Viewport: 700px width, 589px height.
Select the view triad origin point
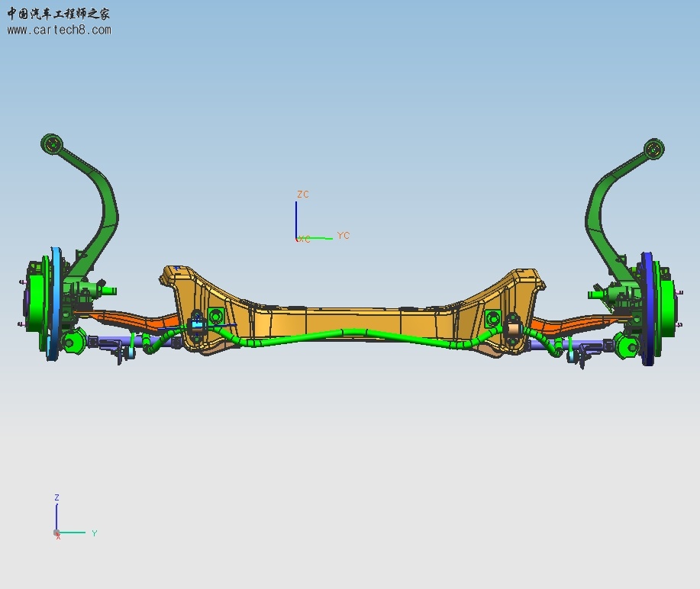[x=56, y=533]
